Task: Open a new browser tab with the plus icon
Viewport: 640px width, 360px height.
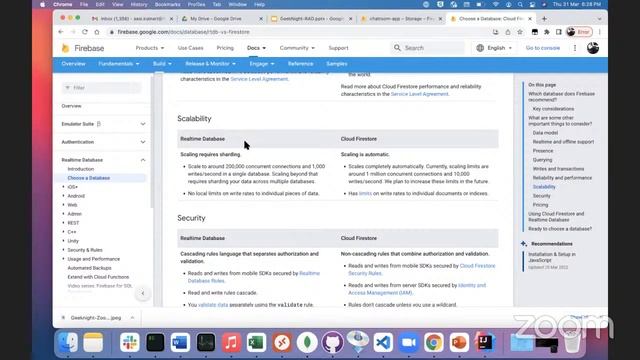Action: pyautogui.click(x=544, y=19)
